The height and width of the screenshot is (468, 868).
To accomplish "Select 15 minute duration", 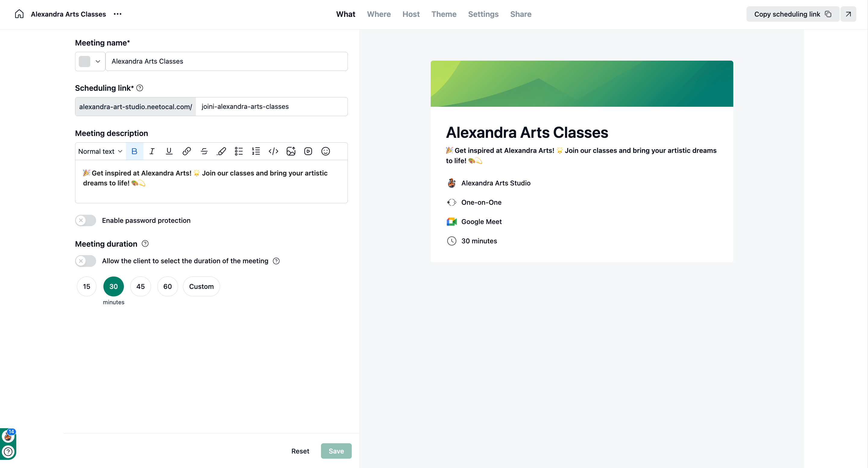I will pyautogui.click(x=86, y=286).
